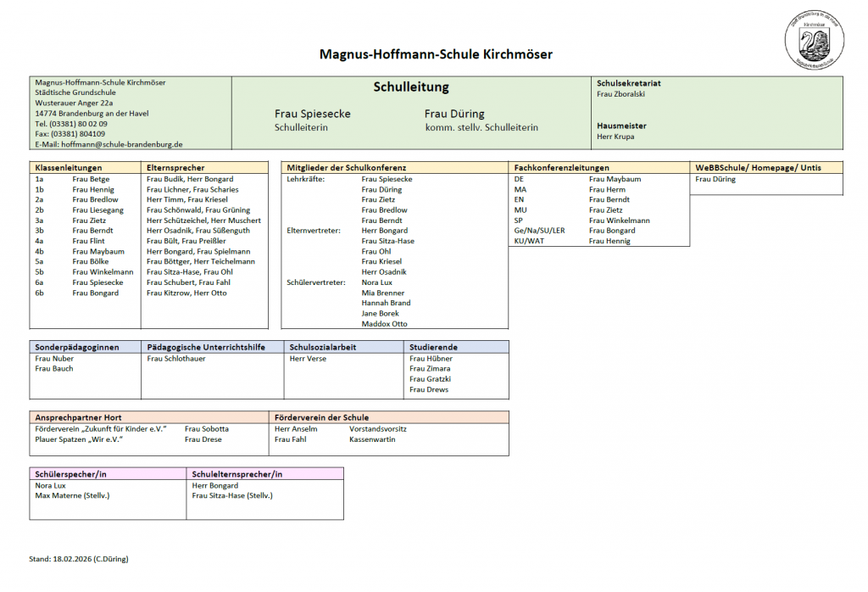Click the Klassenleitungen column header
The height and width of the screenshot is (592, 868).
pos(69,168)
